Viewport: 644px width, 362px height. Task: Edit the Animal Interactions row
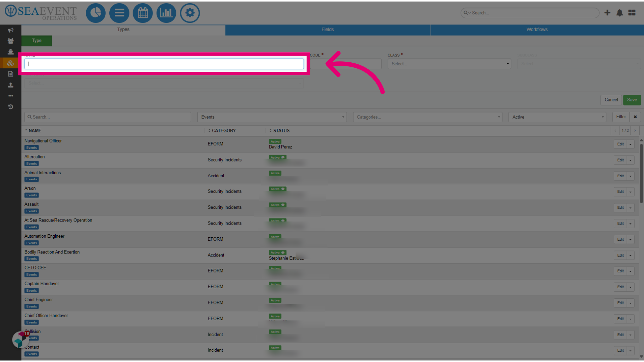pyautogui.click(x=620, y=176)
